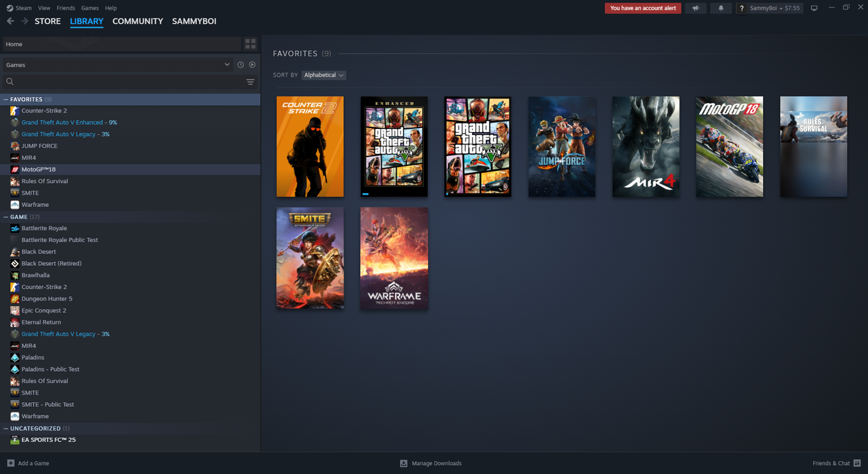Click JUMP FORCE icon in Favorites list
The width and height of the screenshot is (868, 474).
click(15, 146)
